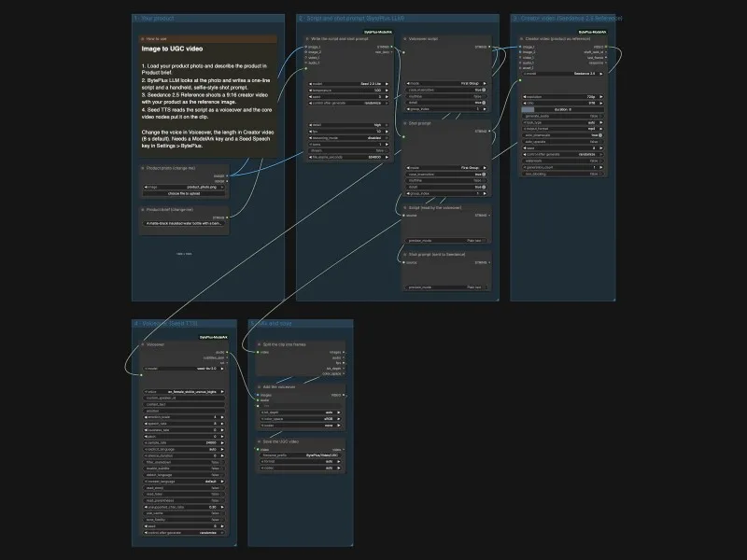Click choose file to upload button
This screenshot has width=747, height=560.
point(184,194)
